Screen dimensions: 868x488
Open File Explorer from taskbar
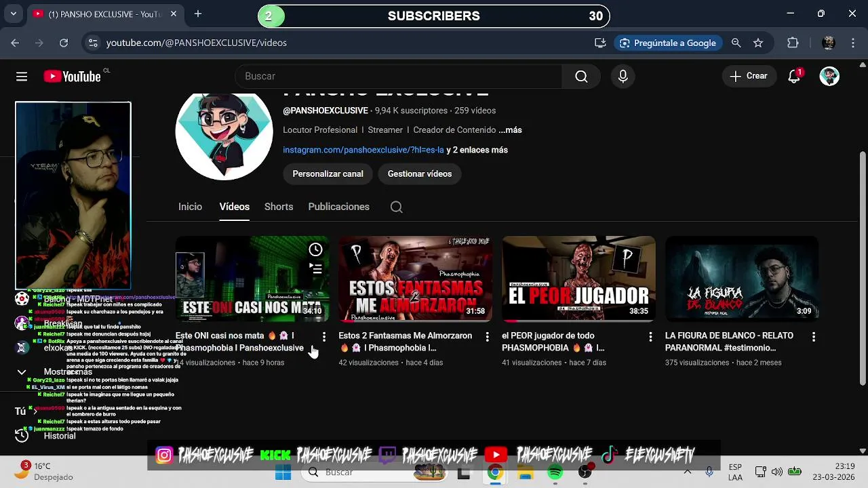[526, 472]
